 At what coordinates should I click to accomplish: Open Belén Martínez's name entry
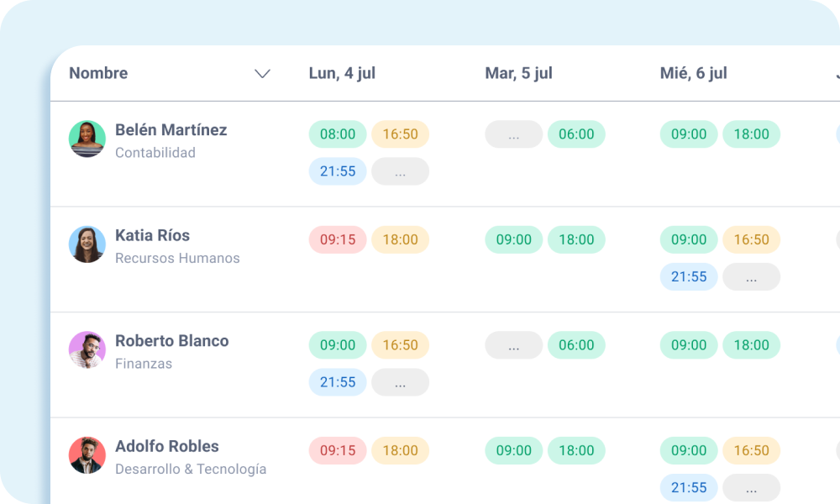[172, 130]
